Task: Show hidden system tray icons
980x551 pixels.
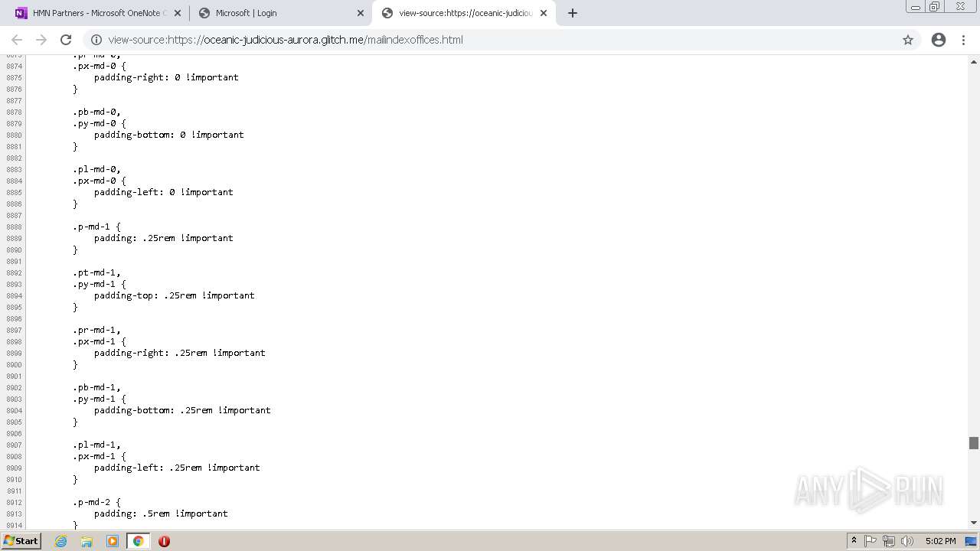Action: [x=854, y=541]
